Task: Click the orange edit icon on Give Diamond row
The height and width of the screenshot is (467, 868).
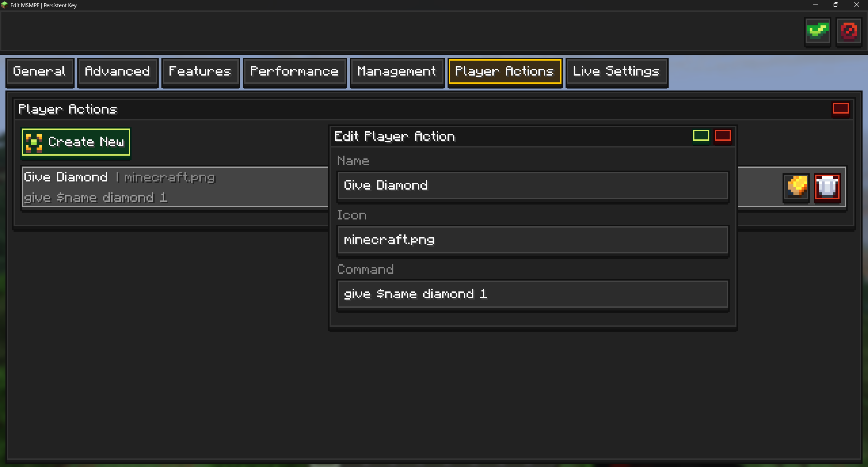Action: point(796,186)
